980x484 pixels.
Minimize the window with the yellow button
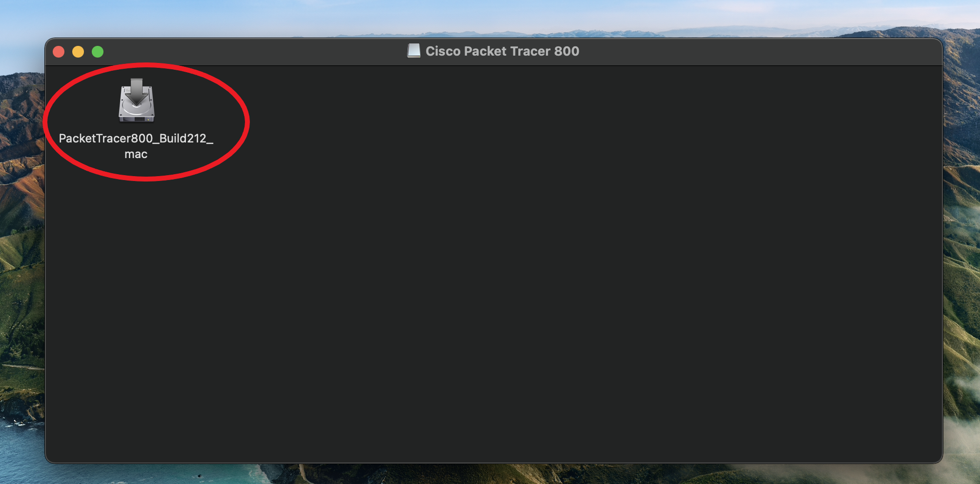(x=78, y=52)
